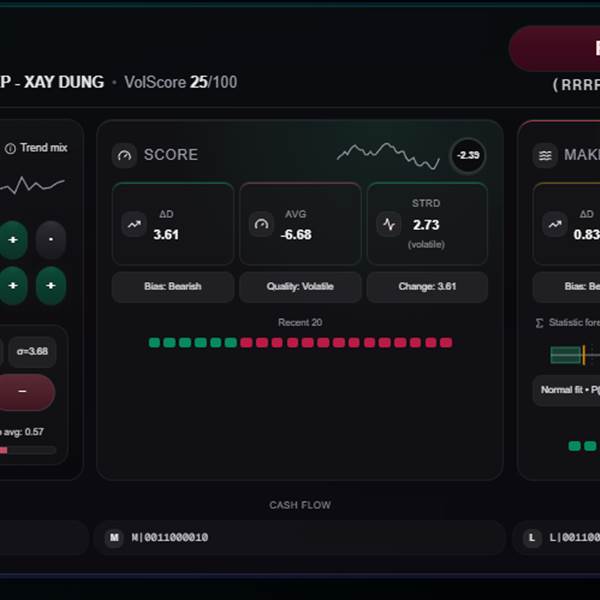The height and width of the screenshot is (600, 600).
Task: Click the -2.39 score circle badge
Action: (x=468, y=155)
